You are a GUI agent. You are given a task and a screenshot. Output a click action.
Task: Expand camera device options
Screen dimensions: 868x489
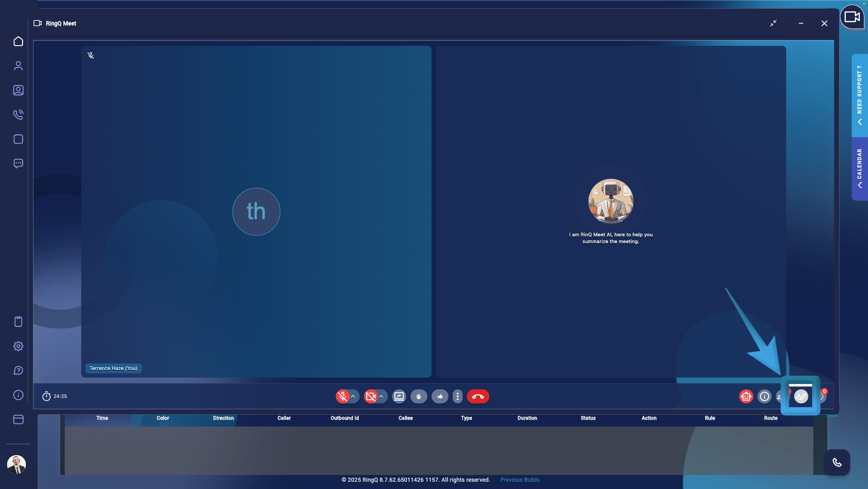coord(382,396)
